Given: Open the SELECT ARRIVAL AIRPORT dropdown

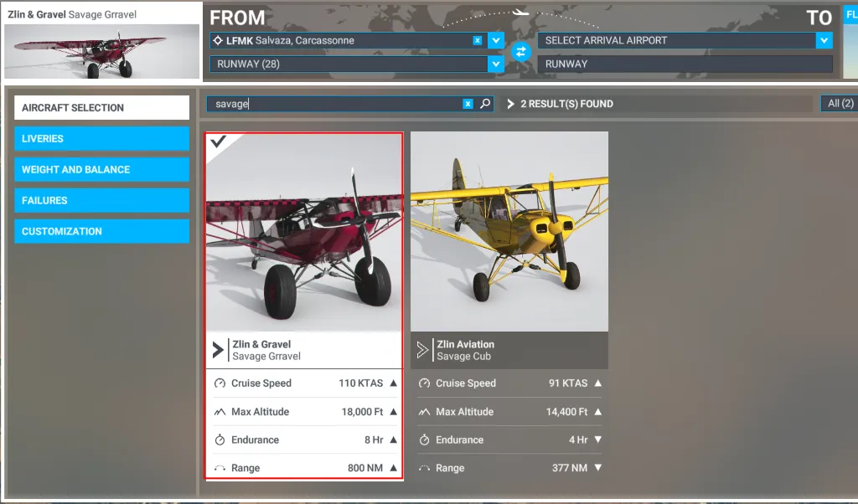Looking at the screenshot, I should [x=679, y=39].
